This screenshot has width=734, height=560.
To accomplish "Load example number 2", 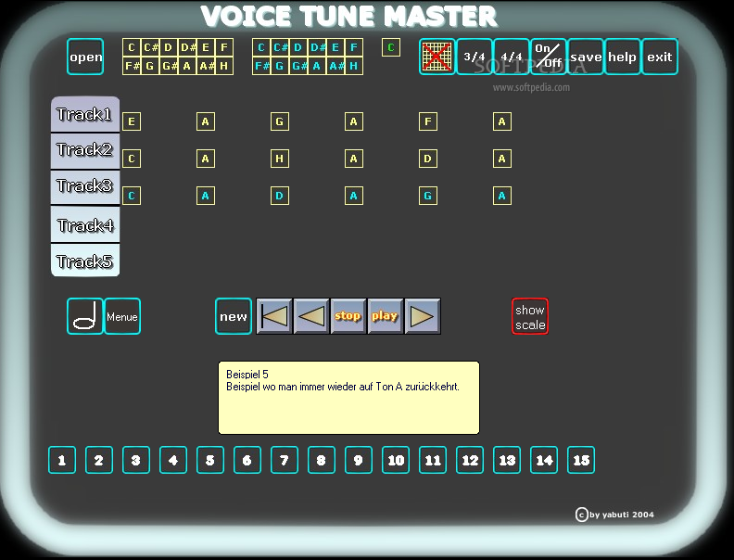I will [99, 460].
